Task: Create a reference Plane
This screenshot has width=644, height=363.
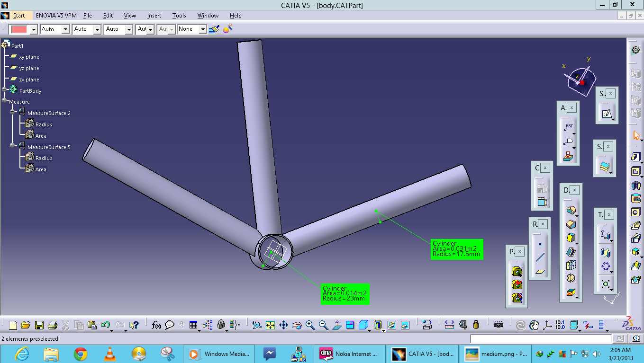Action: pyautogui.click(x=540, y=272)
